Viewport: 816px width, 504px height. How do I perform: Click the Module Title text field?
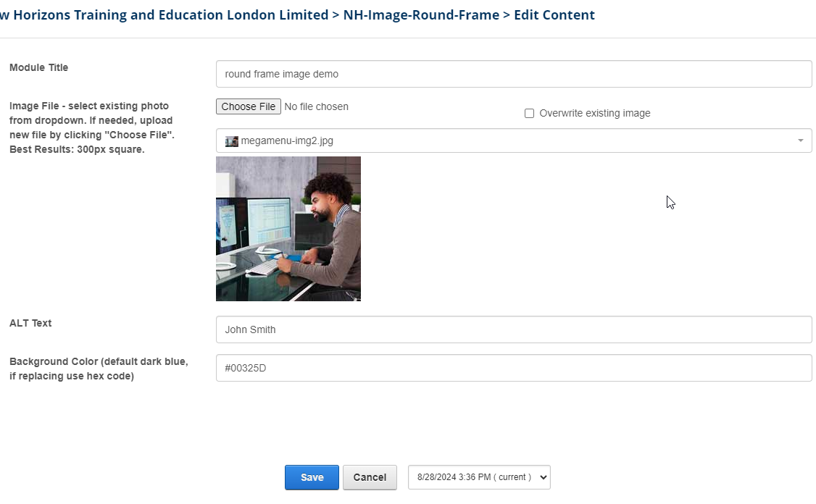[x=513, y=74]
